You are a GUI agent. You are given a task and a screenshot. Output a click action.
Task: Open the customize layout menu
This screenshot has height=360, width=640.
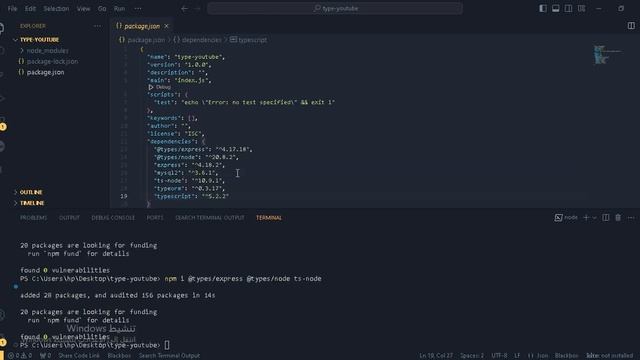coord(581,9)
